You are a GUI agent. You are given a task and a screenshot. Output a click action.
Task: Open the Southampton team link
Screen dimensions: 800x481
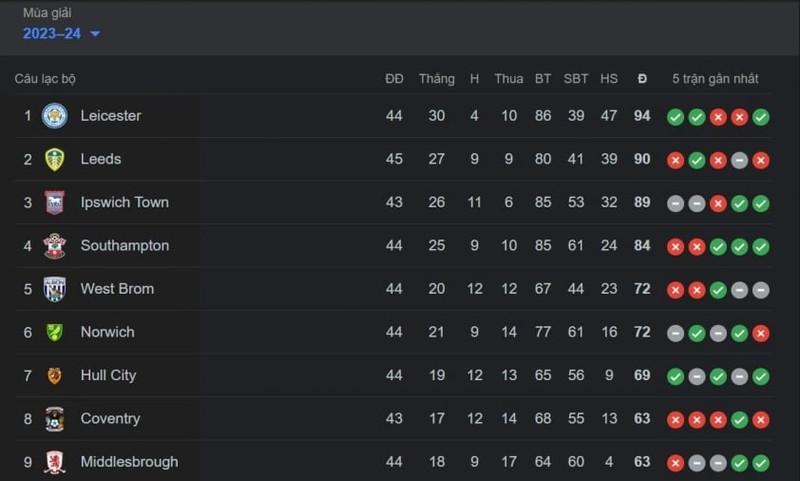coord(124,246)
